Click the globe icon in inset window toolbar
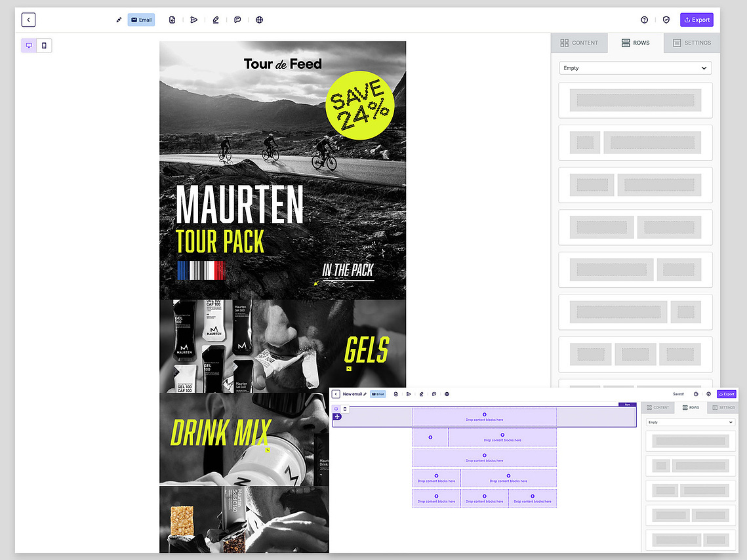Screen dimensions: 747x560 pyautogui.click(x=447, y=394)
